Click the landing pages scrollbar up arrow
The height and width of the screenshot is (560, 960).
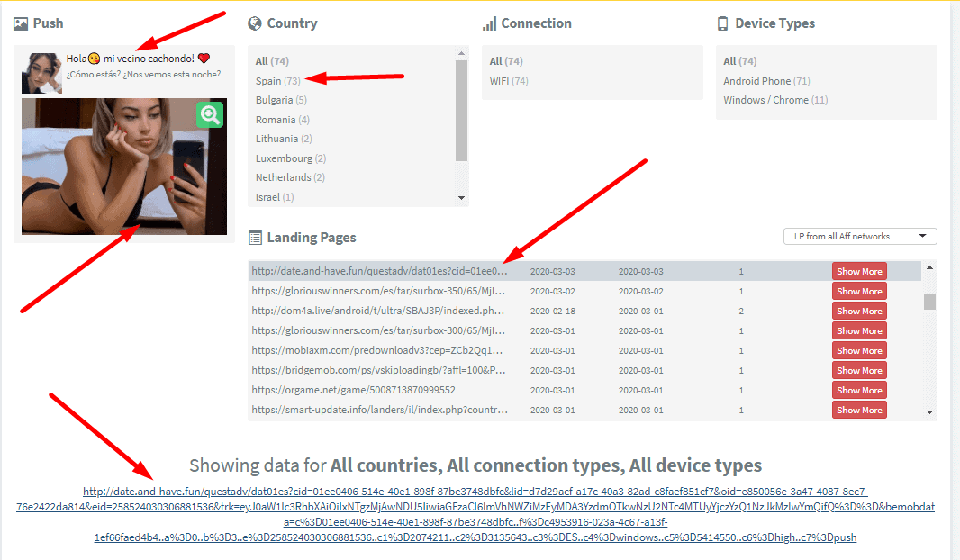click(929, 267)
